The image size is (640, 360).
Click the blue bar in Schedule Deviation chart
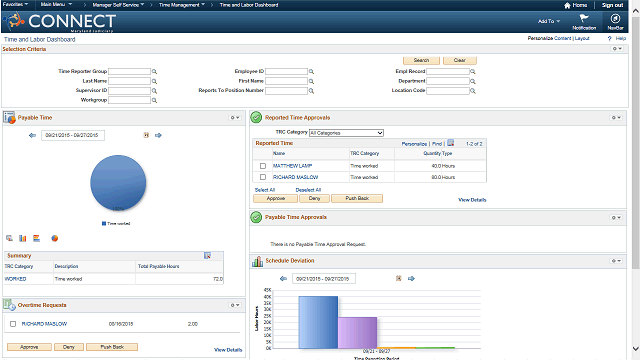pos(318,322)
